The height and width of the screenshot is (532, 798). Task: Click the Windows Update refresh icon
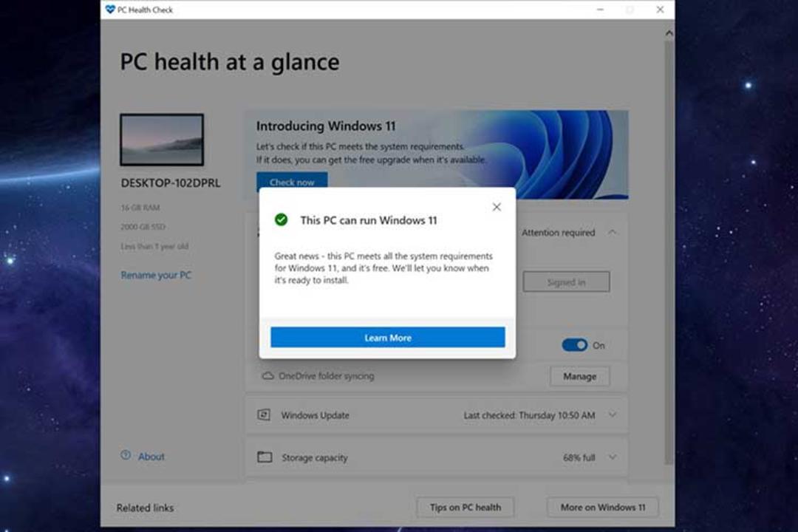tap(264, 415)
